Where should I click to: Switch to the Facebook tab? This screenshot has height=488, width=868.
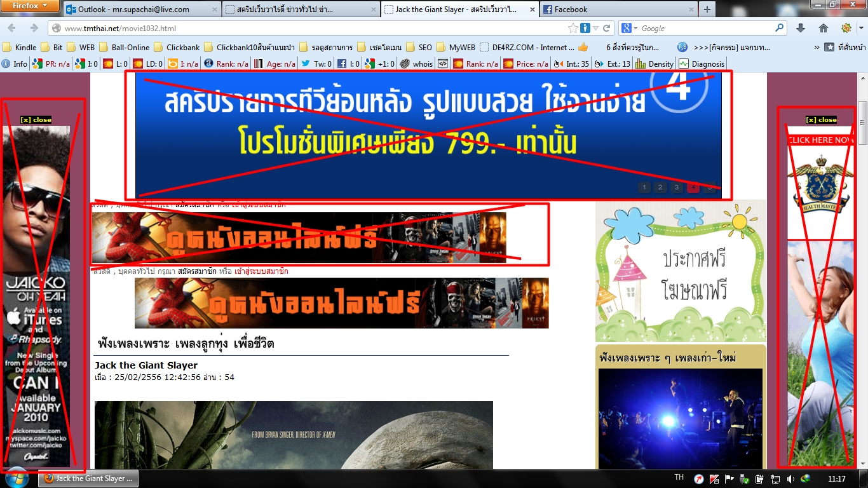[617, 10]
